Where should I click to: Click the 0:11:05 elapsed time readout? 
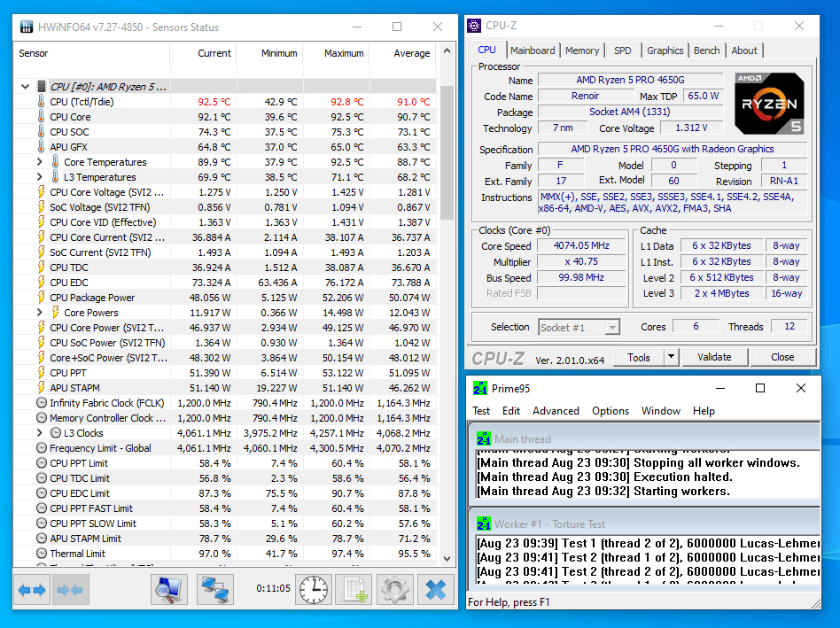point(273,588)
